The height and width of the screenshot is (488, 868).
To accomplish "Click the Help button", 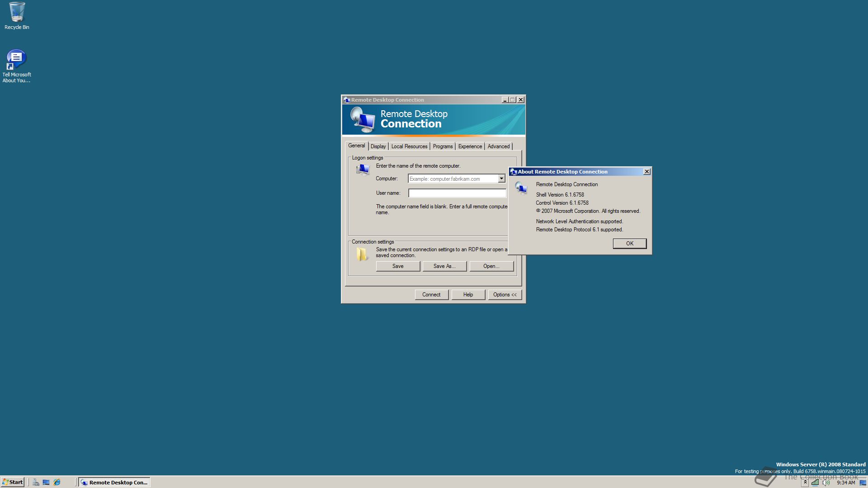I will point(468,295).
